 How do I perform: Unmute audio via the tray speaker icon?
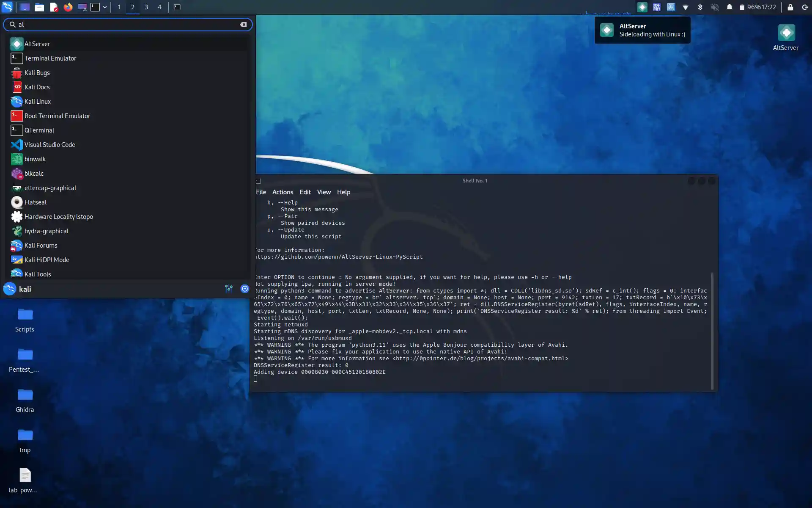pyautogui.click(x=715, y=7)
